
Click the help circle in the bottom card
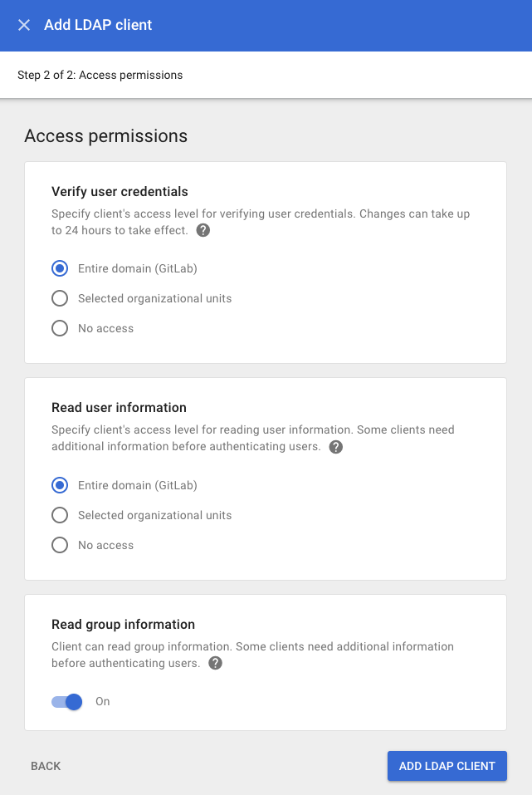point(214,663)
